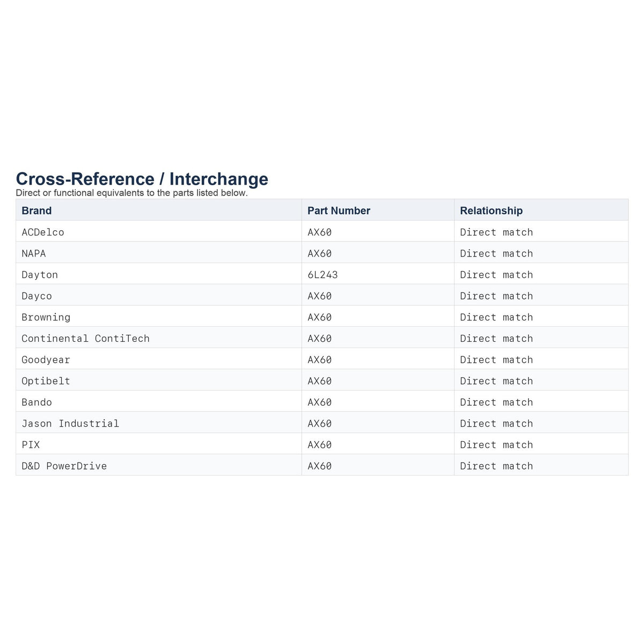Screen dimensions: 644x644
Task: Click the NAPA brand cell
Action: pyautogui.click(x=159, y=253)
